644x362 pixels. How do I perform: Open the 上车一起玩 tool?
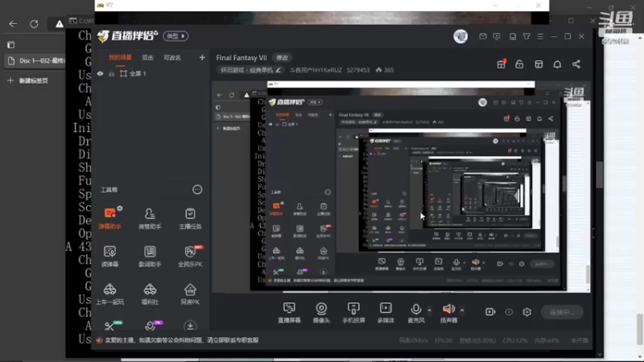click(109, 294)
